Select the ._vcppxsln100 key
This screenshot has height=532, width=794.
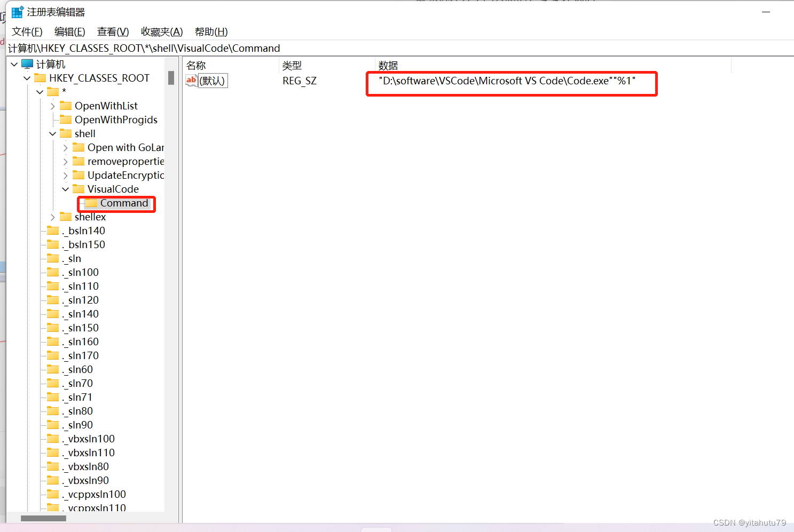point(94,495)
